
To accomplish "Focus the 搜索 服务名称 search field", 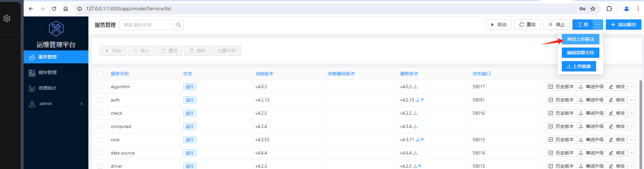I will pos(147,25).
